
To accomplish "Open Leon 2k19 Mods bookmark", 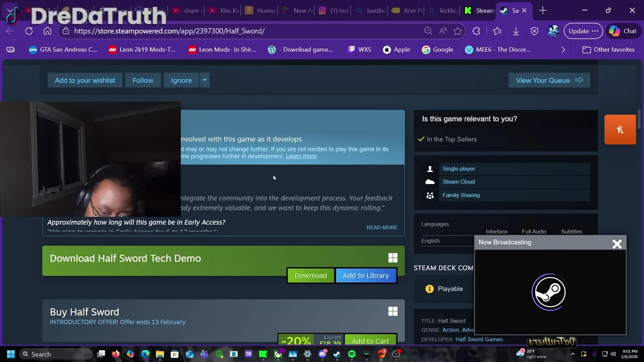I will coord(142,49).
